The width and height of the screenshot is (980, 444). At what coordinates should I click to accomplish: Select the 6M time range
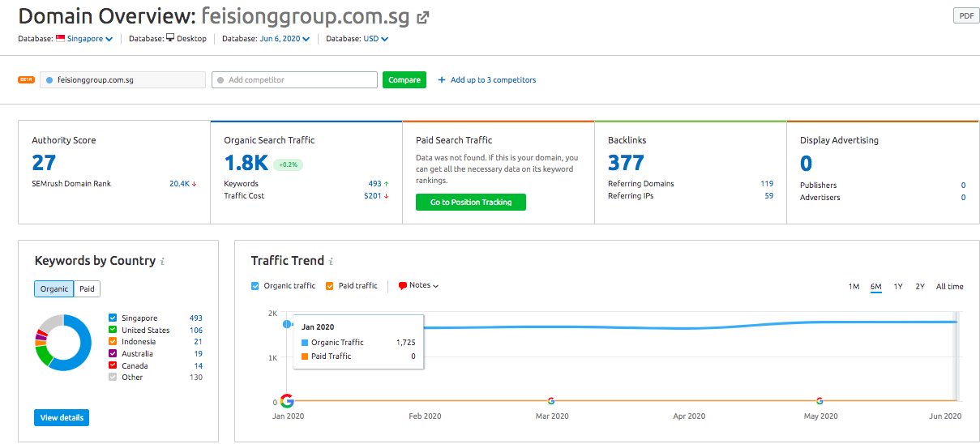point(876,287)
